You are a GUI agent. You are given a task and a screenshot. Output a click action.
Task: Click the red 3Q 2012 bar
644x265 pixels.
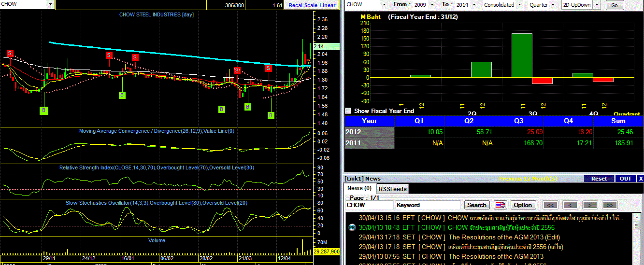[x=542, y=81]
